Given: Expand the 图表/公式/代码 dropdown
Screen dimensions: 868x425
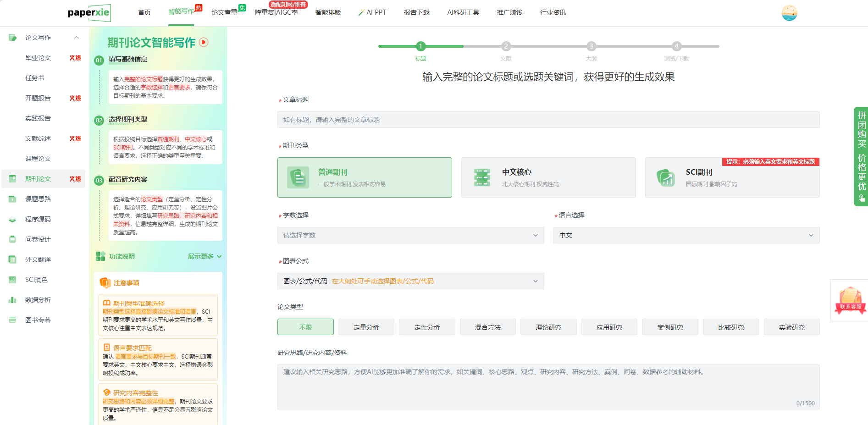Looking at the screenshot, I should coord(410,281).
